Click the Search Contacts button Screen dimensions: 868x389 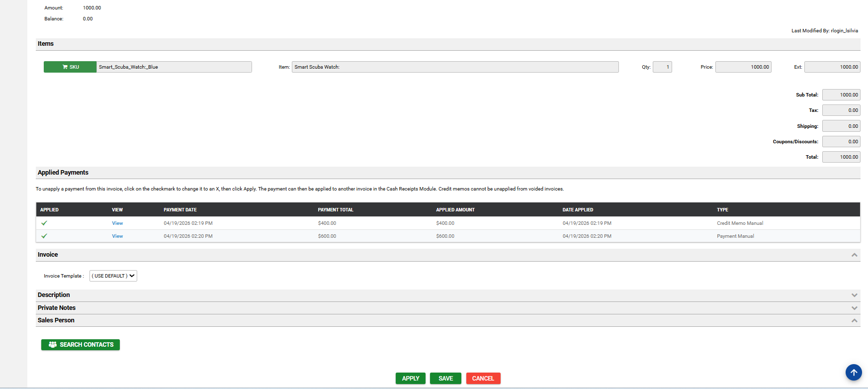pos(81,345)
